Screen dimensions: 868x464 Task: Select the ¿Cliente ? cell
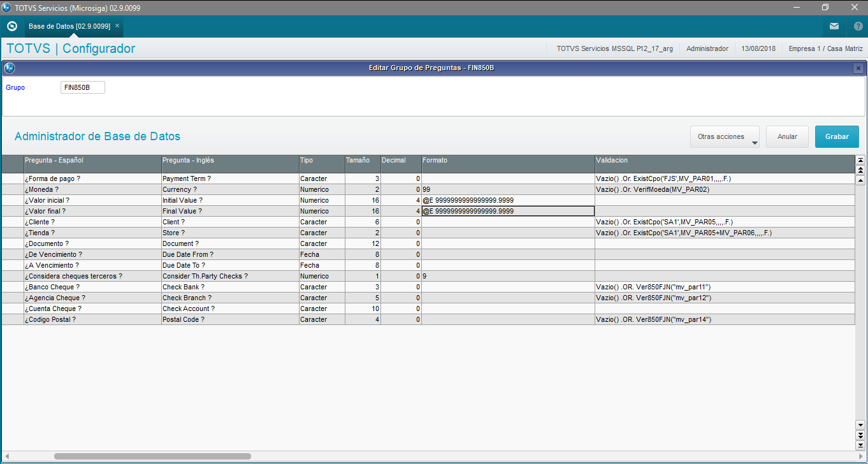92,222
